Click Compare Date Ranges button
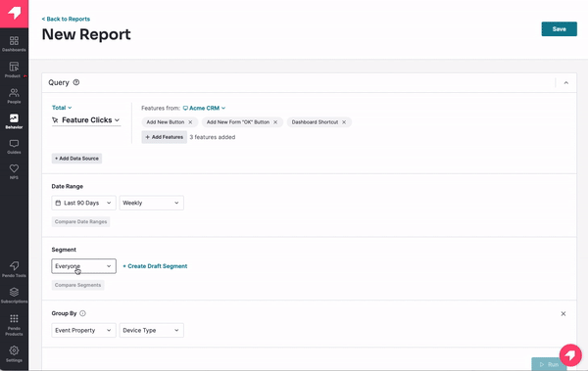Viewport: 588px width, 371px height. [80, 222]
